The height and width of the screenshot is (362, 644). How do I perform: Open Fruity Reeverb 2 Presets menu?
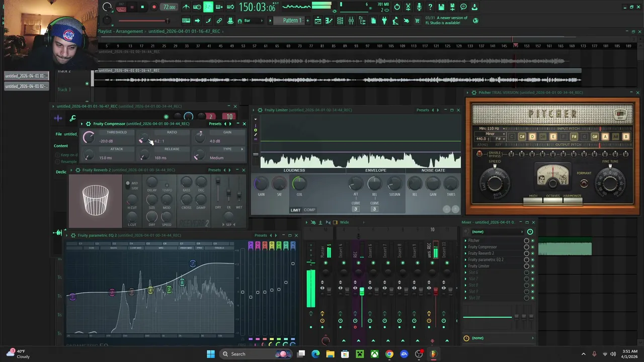click(214, 170)
